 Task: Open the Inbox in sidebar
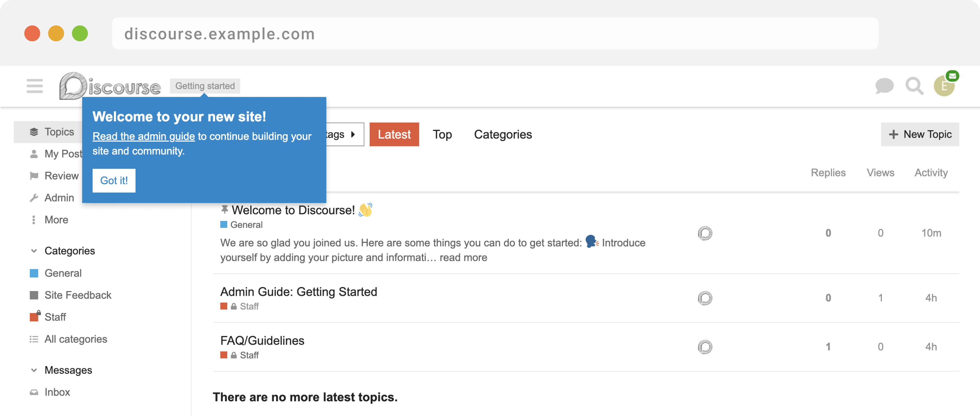click(x=57, y=392)
